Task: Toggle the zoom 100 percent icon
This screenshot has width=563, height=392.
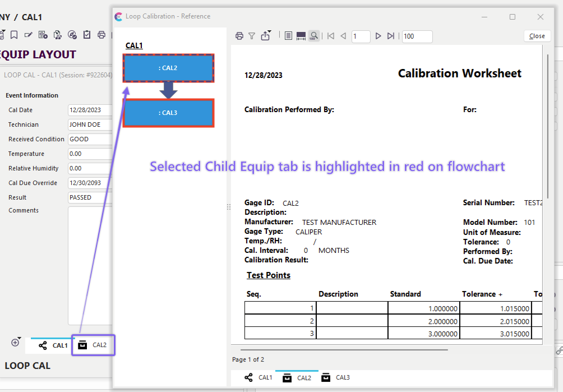Action: click(x=314, y=36)
